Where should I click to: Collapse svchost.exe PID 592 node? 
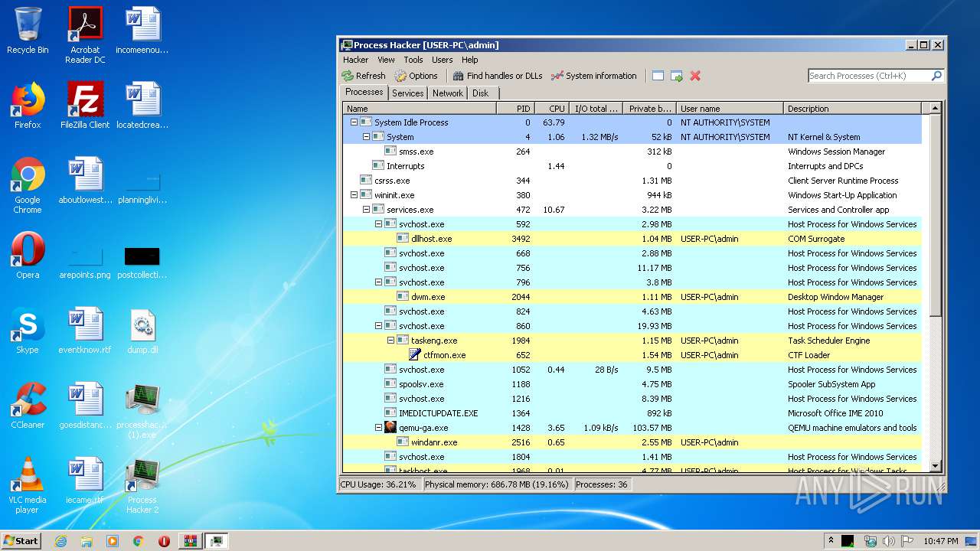coord(378,224)
